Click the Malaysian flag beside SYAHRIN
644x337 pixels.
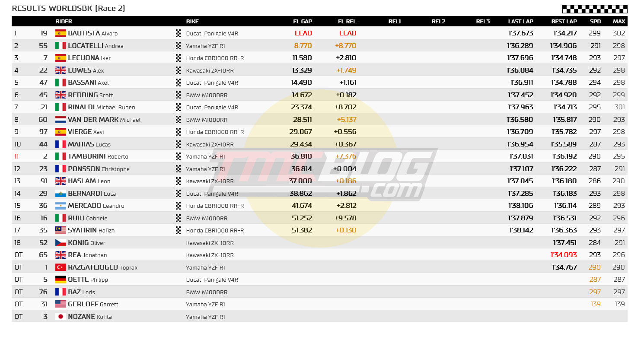61,230
